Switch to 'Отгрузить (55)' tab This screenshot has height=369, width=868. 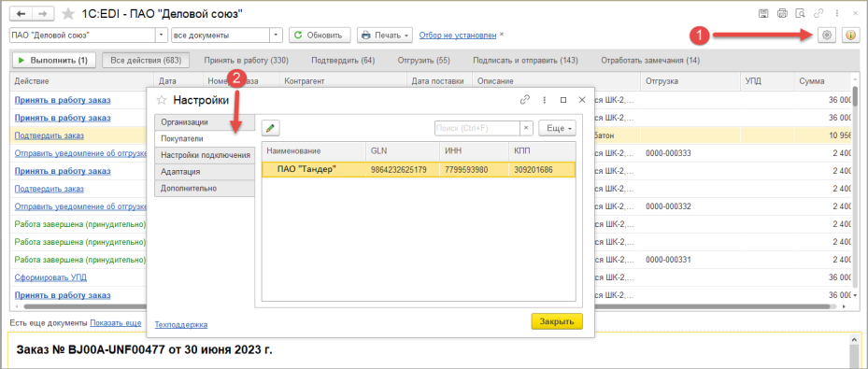424,60
